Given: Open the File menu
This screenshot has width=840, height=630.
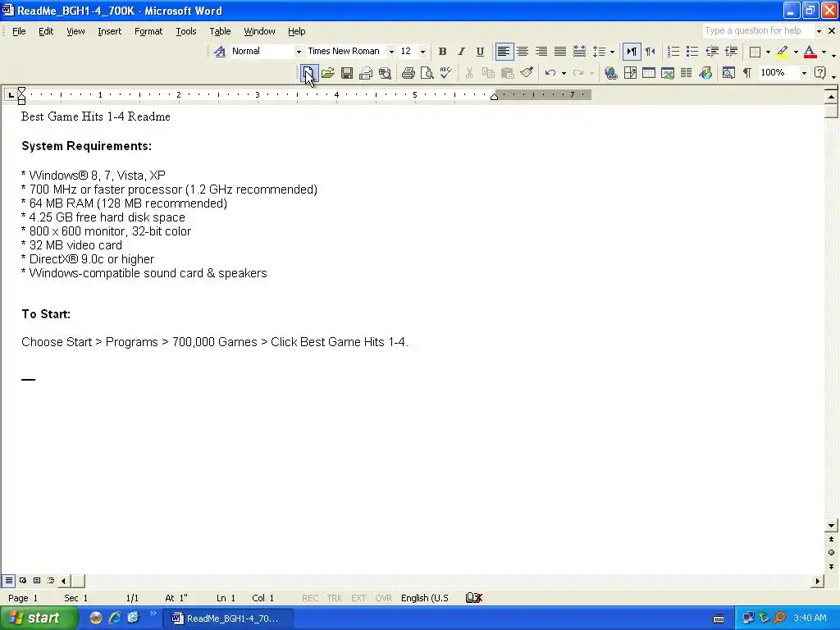Looking at the screenshot, I should [19, 31].
